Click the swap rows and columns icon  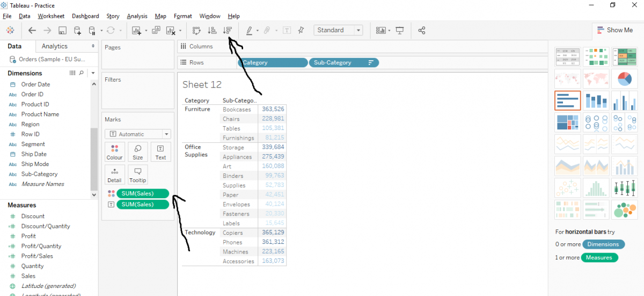[x=196, y=31]
